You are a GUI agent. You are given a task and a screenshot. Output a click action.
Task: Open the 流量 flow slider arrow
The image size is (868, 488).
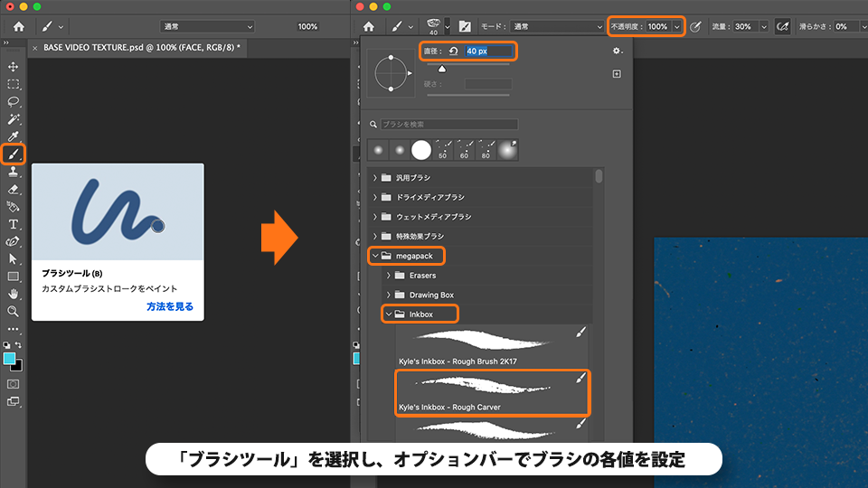[764, 26]
